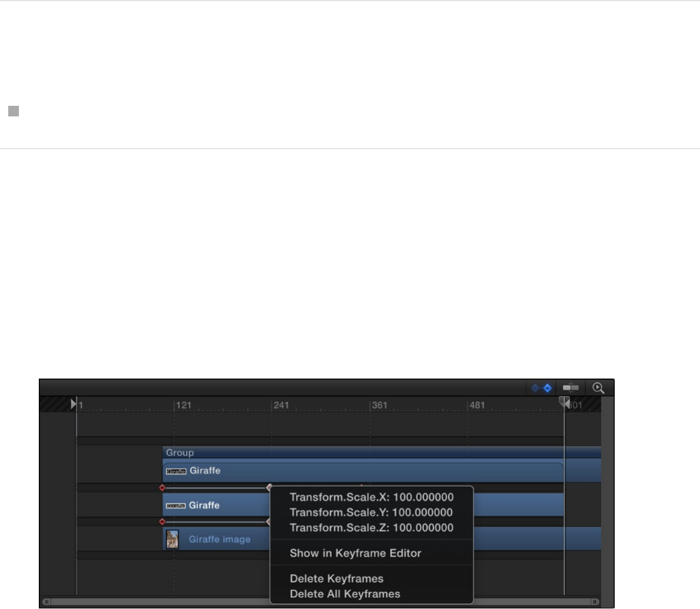The height and width of the screenshot is (609, 700).
Task: Click the first red keyframe under upper Giraffe
Action: 162,488
